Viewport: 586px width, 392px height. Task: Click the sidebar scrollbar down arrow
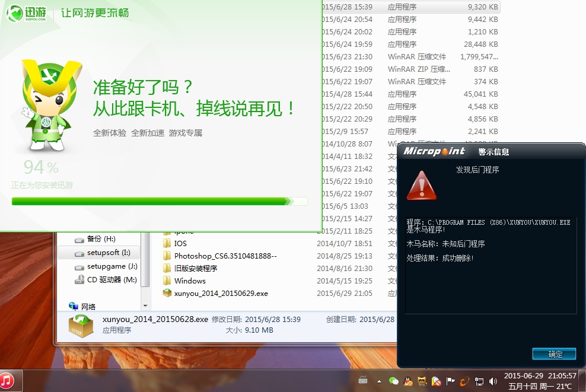click(145, 305)
